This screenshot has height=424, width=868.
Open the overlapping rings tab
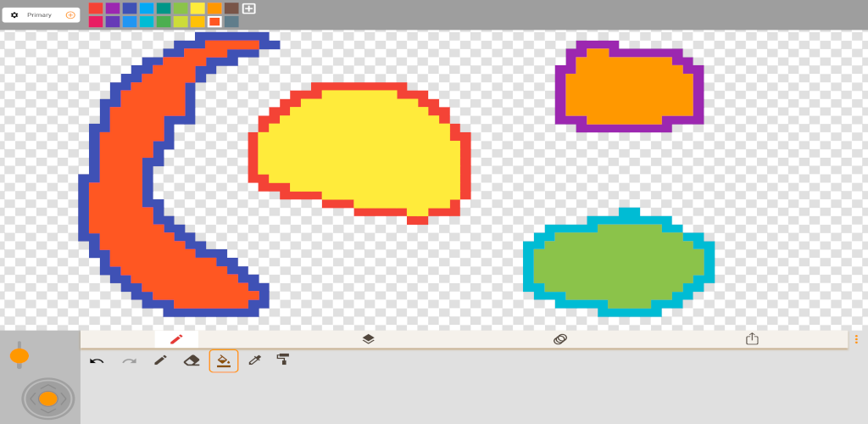pos(560,339)
